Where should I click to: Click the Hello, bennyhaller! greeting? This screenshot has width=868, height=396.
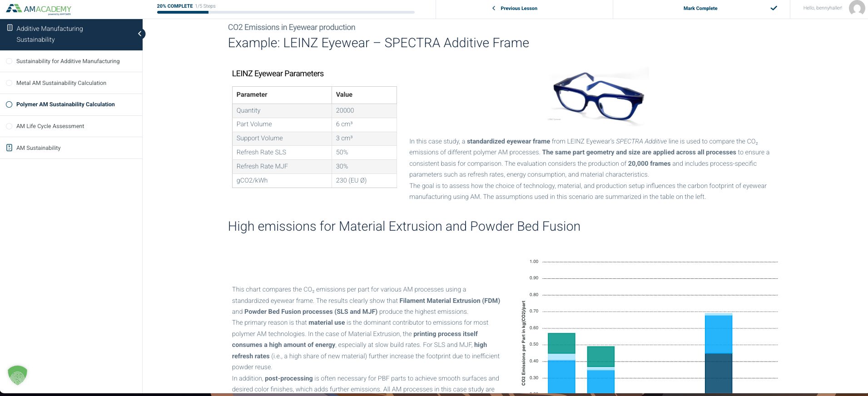click(822, 8)
